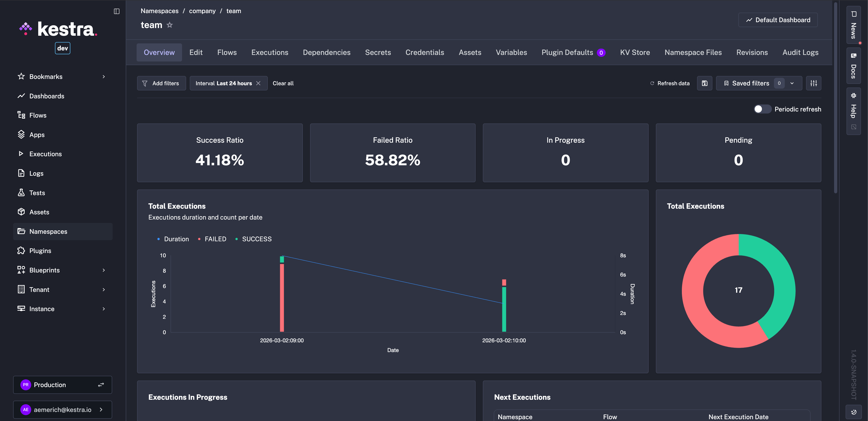Viewport: 868px width, 421px height.
Task: Remove the Interval Last 24 hours filter
Action: [258, 83]
